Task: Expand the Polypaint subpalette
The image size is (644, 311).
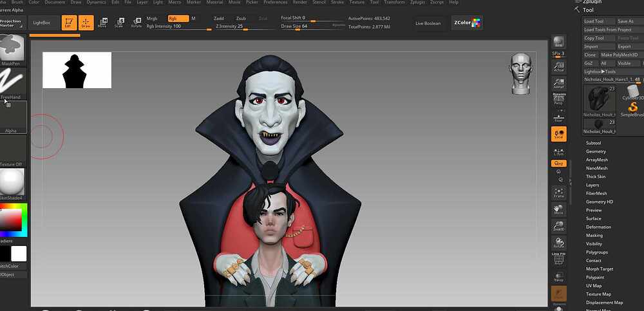Action: point(594,278)
